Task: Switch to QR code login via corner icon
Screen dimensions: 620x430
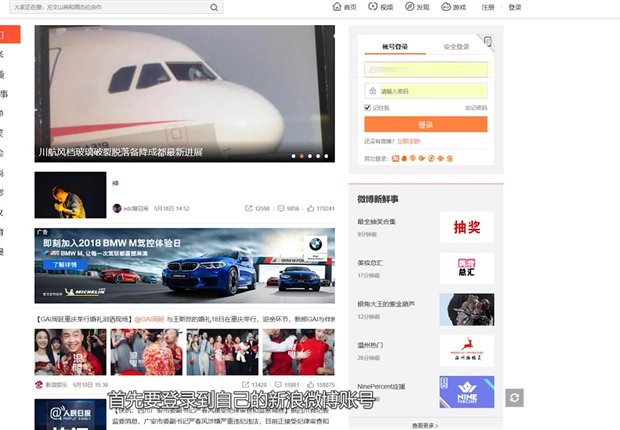Action: coord(487,42)
